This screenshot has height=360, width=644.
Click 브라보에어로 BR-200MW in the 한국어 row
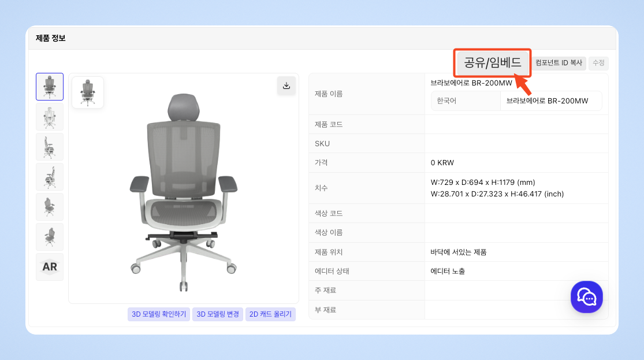pos(547,101)
